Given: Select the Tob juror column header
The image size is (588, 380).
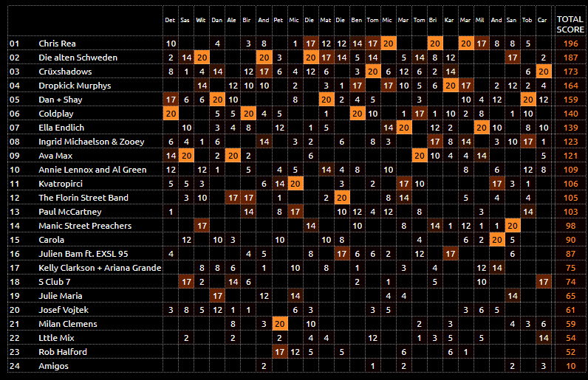Looking at the screenshot, I should 527,20.
